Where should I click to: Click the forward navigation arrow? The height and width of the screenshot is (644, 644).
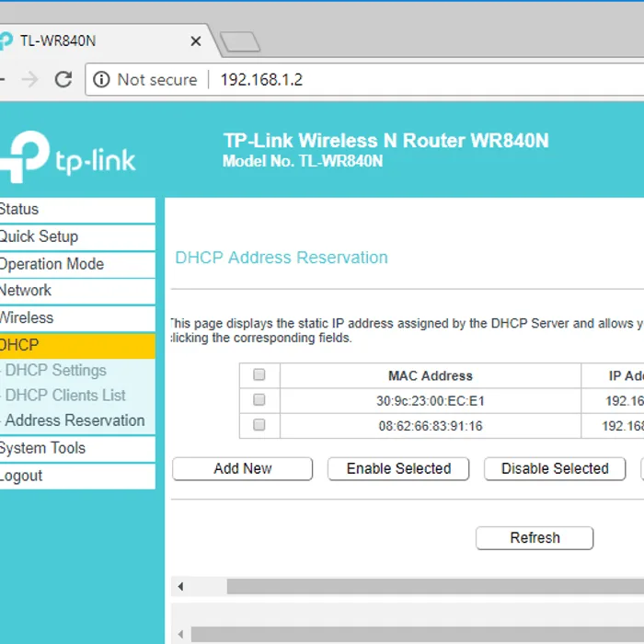tap(30, 79)
